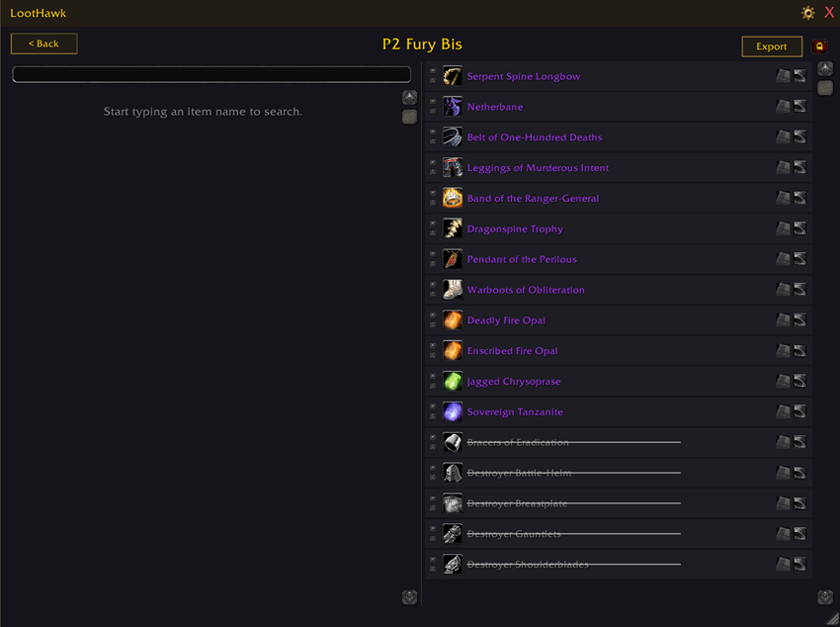Move Belt of One-Hundred Deaths up with tiny arrow
Image resolution: width=840 pixels, height=627 pixels.
433,133
